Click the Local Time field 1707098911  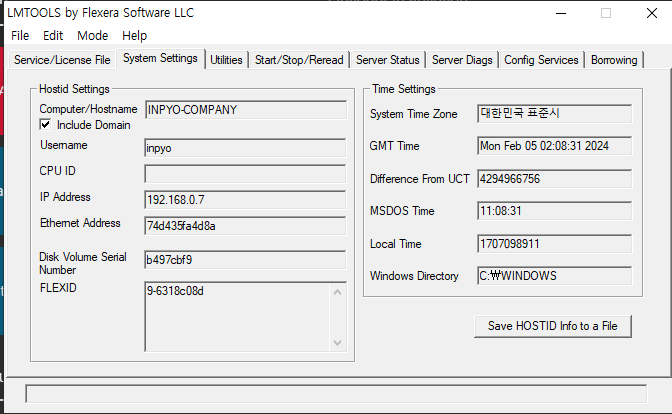pyautogui.click(x=555, y=244)
